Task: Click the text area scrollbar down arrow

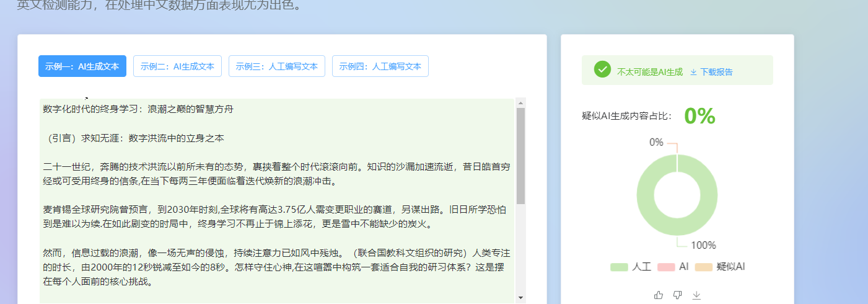Action: 520,298
